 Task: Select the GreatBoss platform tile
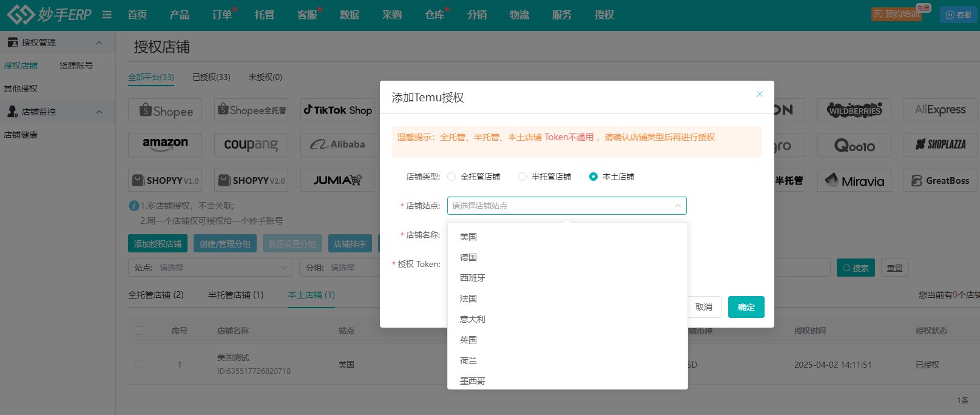tap(941, 180)
